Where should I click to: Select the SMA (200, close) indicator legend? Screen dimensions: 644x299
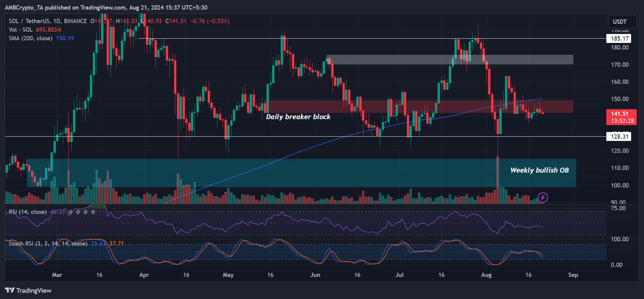(x=30, y=38)
